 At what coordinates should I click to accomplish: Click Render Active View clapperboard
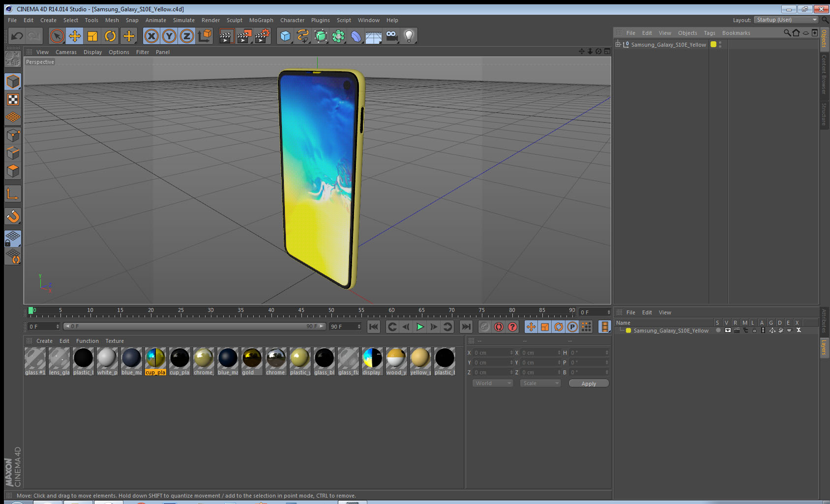coord(226,36)
